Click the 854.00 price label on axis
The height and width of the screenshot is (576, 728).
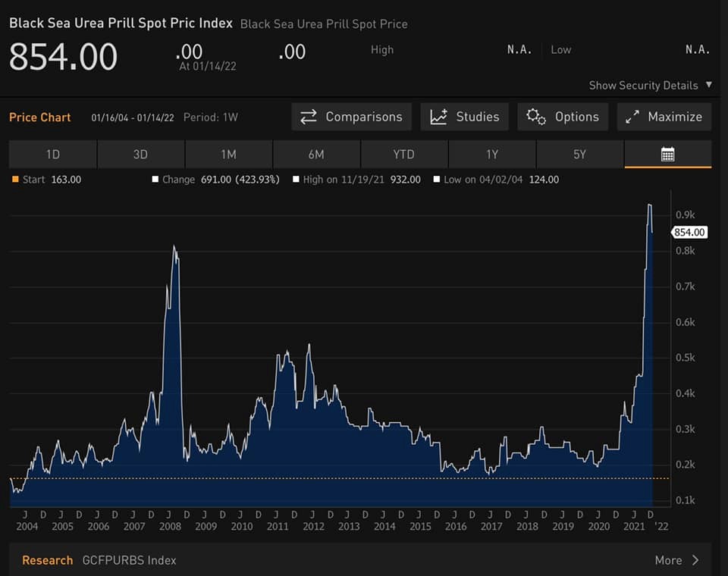click(x=689, y=233)
